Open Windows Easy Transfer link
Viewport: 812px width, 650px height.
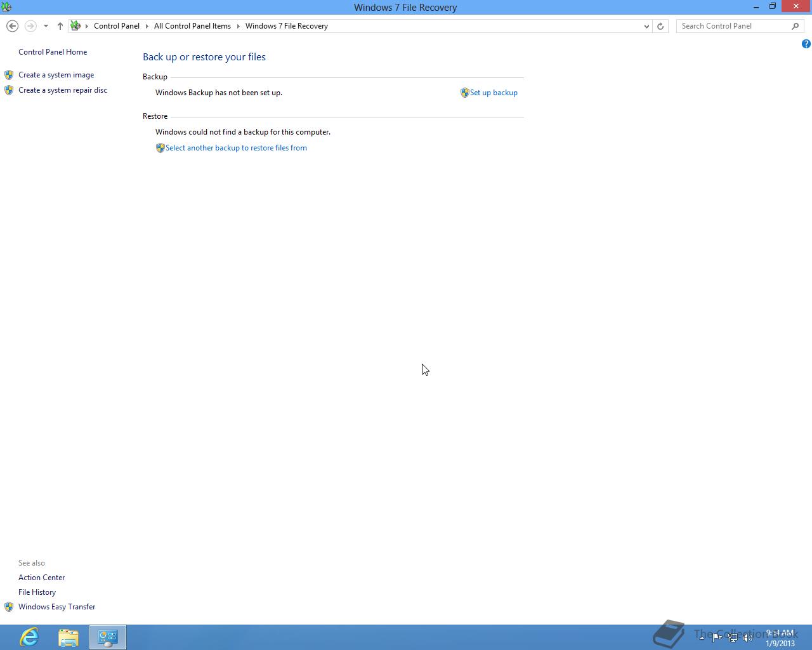coord(56,607)
